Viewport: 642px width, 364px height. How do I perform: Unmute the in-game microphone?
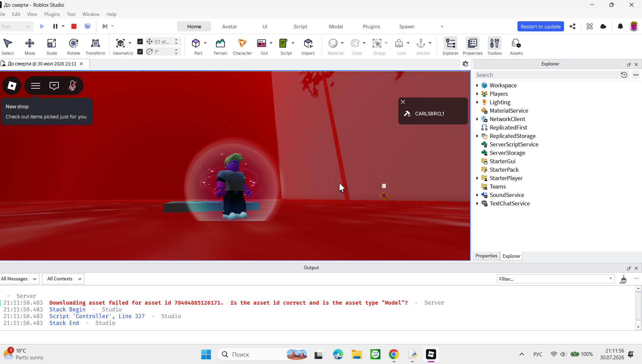[x=72, y=86]
